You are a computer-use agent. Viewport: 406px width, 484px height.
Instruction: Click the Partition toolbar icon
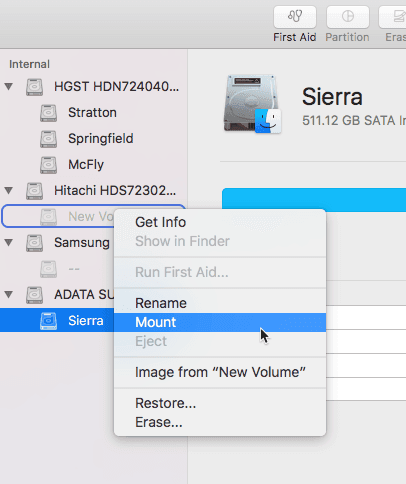[x=348, y=16]
